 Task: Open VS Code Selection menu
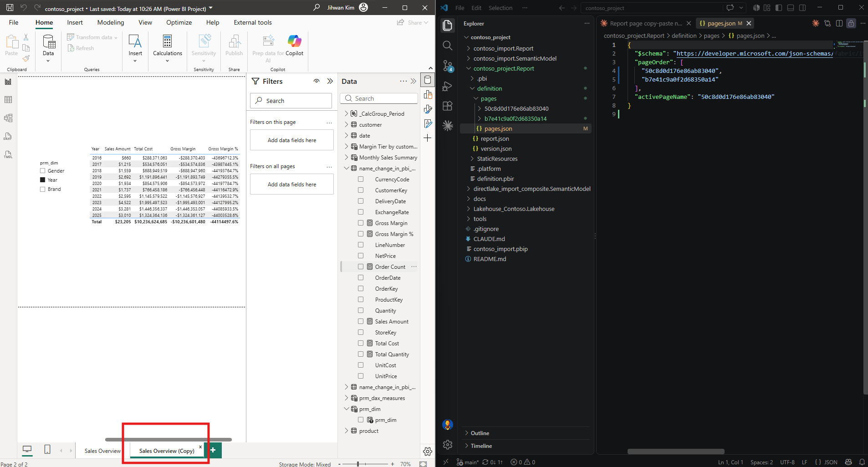(x=500, y=8)
